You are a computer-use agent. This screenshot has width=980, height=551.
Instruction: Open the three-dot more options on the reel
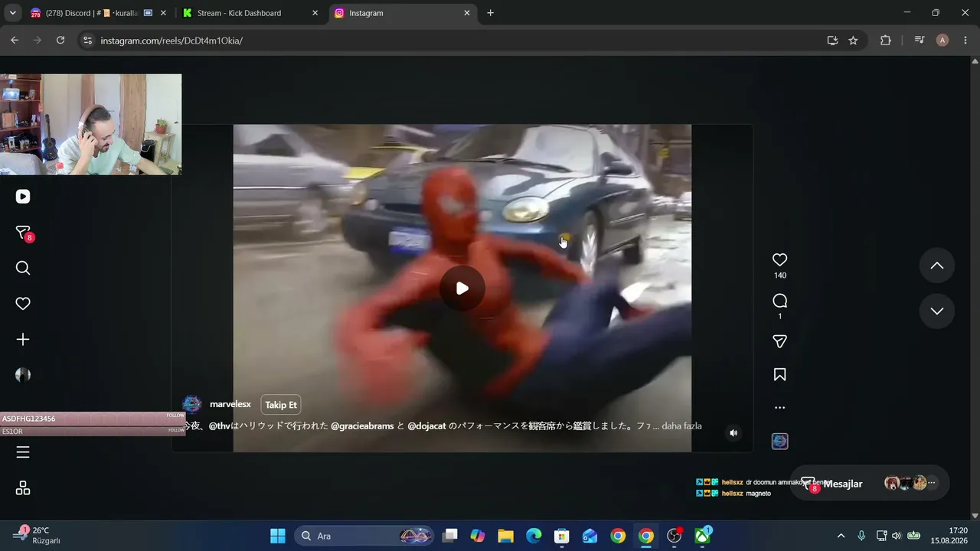(x=780, y=408)
